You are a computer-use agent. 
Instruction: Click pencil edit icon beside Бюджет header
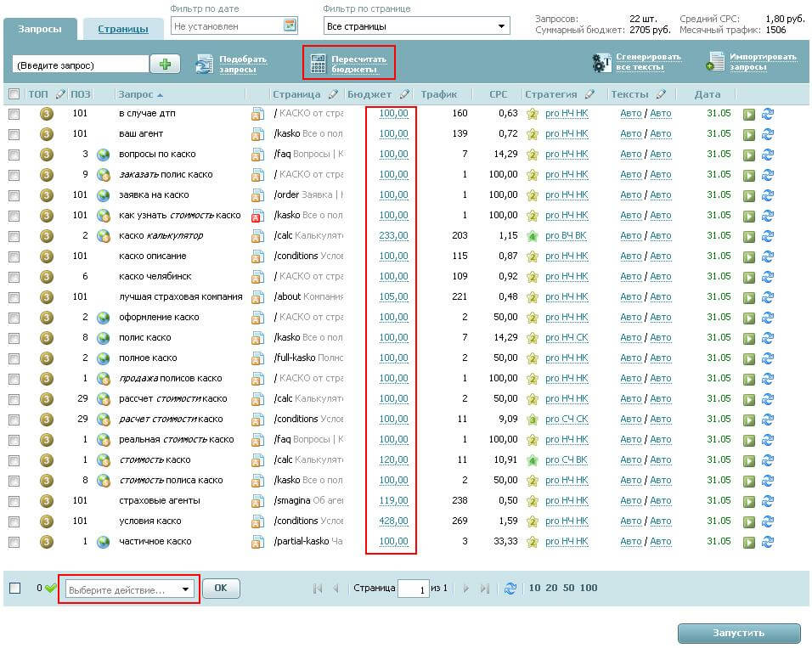404,94
